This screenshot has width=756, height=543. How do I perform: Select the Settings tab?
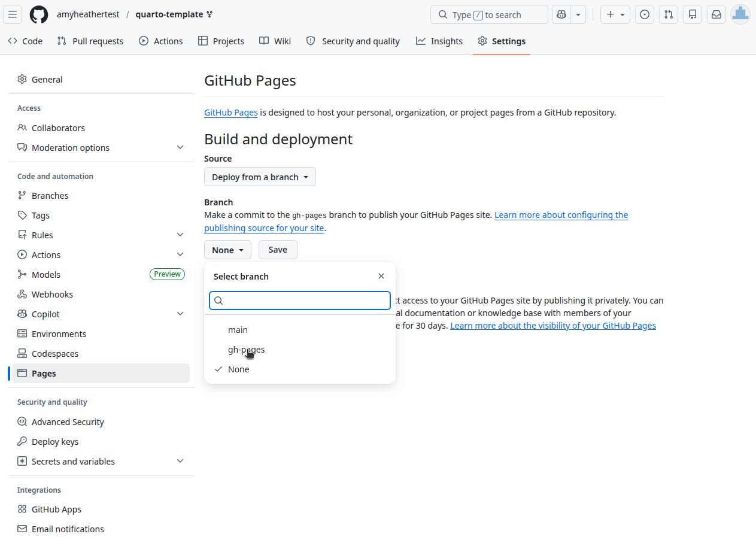click(x=502, y=41)
